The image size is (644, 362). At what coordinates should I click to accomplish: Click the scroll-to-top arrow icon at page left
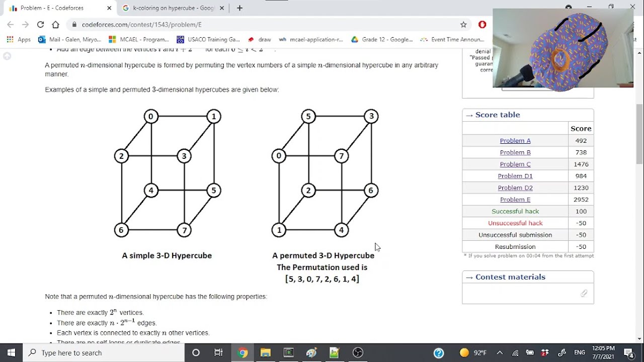click(7, 56)
